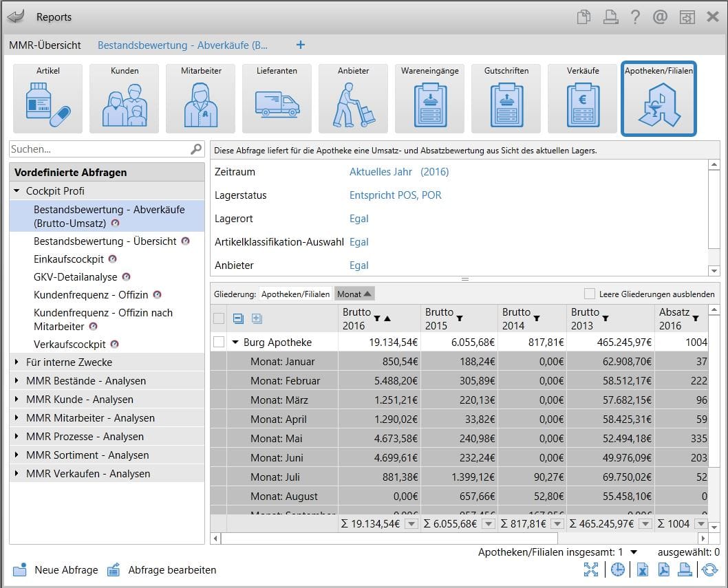This screenshot has width=728, height=588.
Task: Expand the MMR Bestände - Analysen group
Action: tap(17, 381)
